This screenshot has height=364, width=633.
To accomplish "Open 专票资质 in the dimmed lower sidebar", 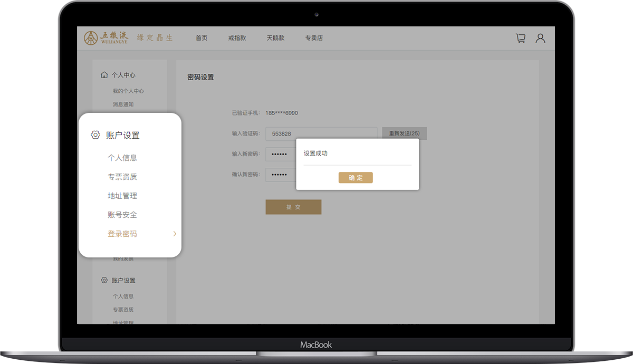I will [x=123, y=310].
